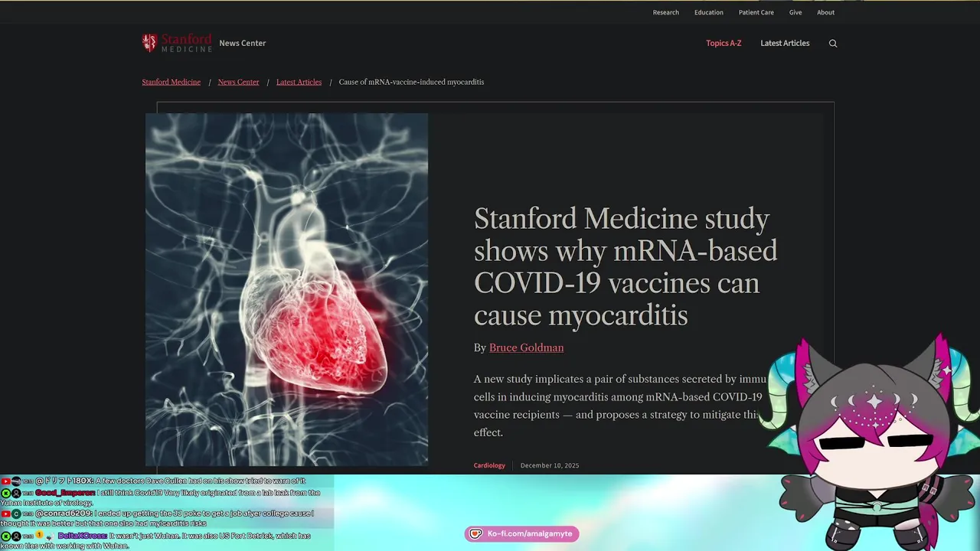Click the article summary paragraph
This screenshot has height=551, width=980.
(620, 406)
